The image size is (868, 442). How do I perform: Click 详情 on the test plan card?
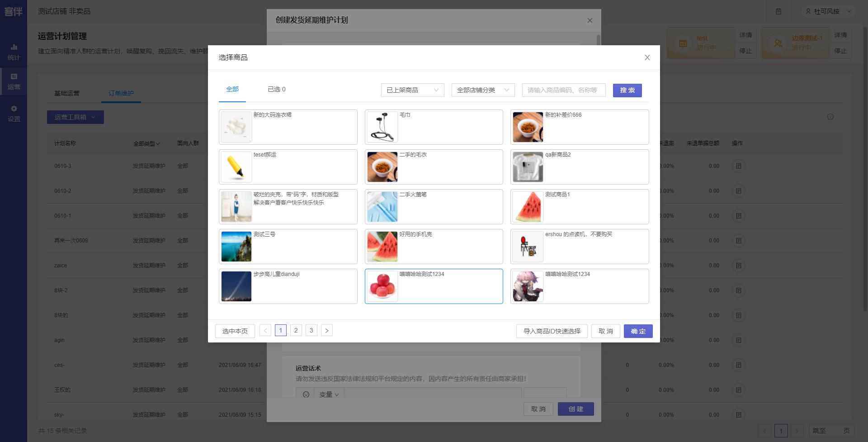(x=745, y=35)
